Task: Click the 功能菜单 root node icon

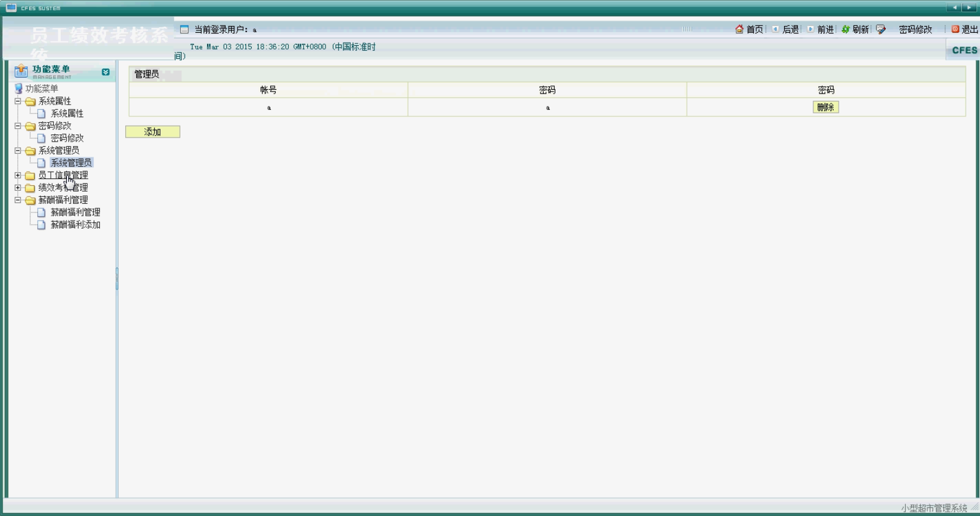Action: 19,89
